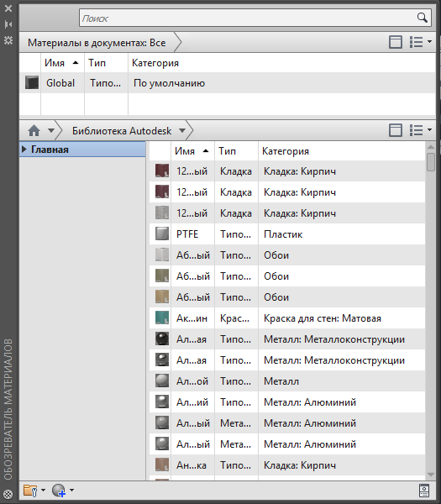Screen dimensions: 441x504
Task: Select the Global material thumbnail
Action: point(32,82)
